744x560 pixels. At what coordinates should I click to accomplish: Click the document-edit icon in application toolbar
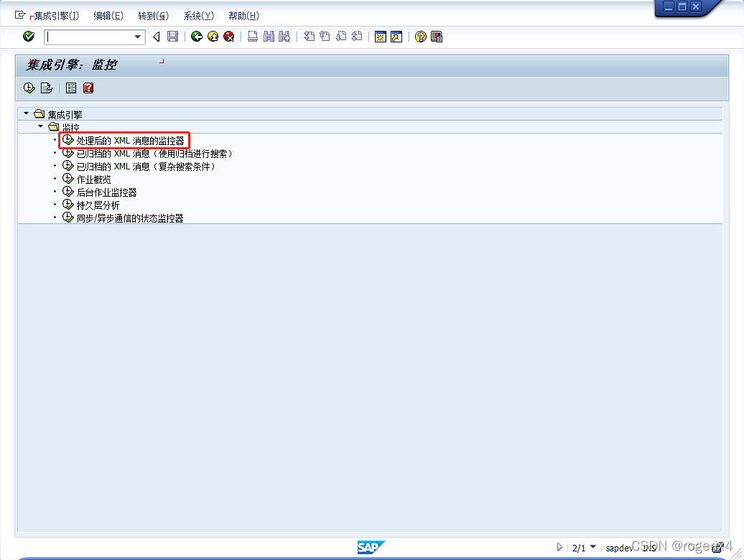tap(47, 88)
